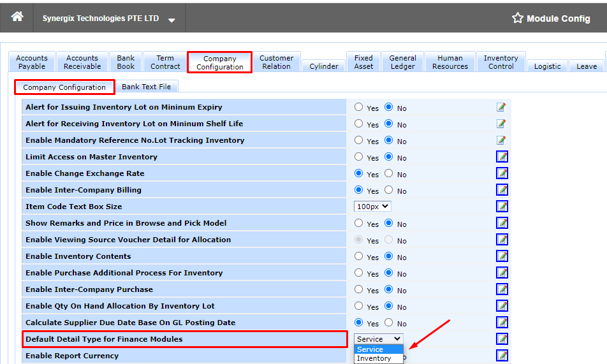The width and height of the screenshot is (607, 364).
Task: Select Yes for Limit Access on Master Inventory
Action: 358,157
